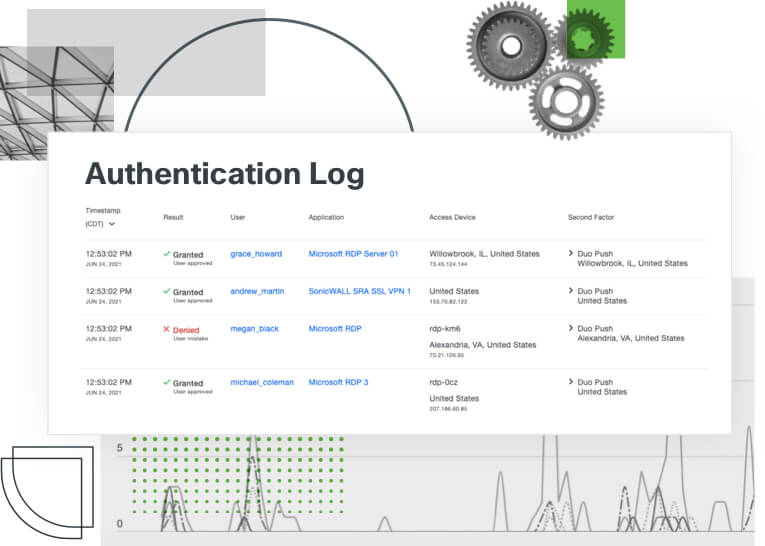The image size is (765, 546).
Task: Click the Access Device column header
Action: [452, 217]
